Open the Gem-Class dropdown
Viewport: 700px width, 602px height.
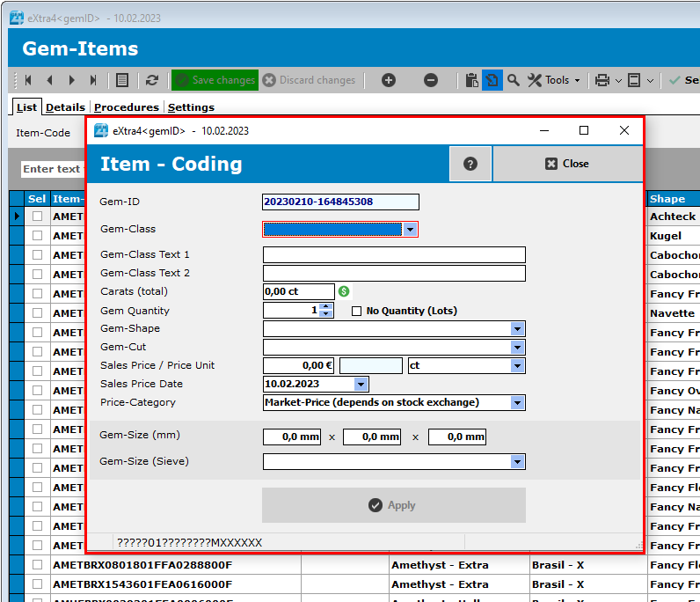pos(409,230)
